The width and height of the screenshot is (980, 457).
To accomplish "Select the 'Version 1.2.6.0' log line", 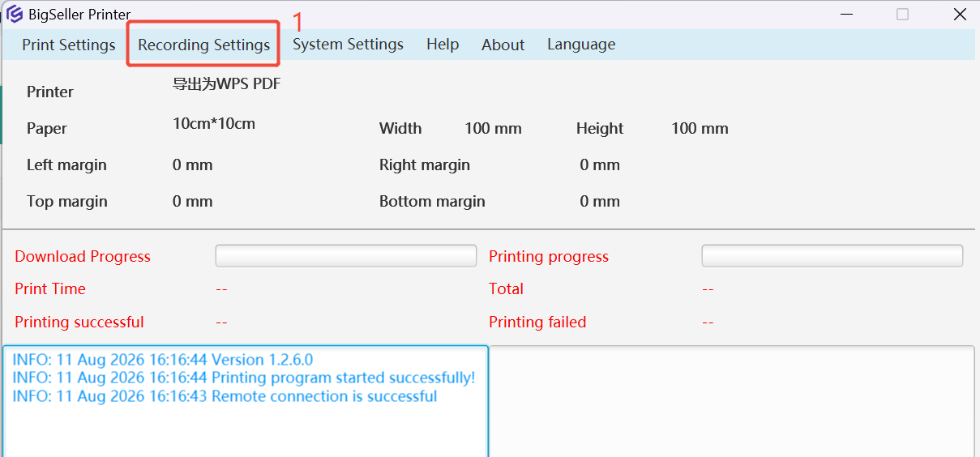I will [x=163, y=360].
